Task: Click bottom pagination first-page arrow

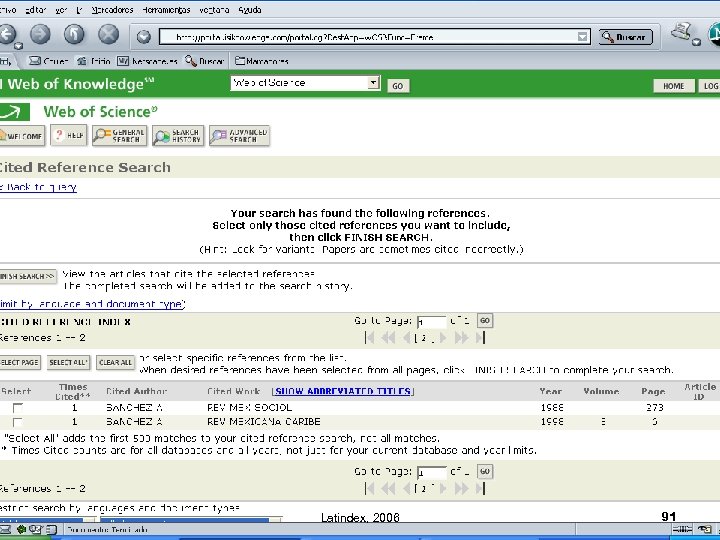Action: tap(369, 489)
